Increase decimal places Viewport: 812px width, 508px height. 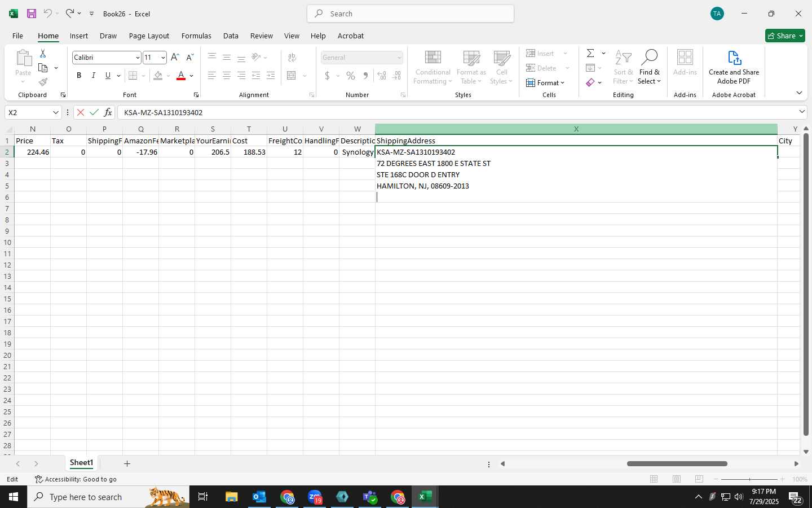[382, 76]
